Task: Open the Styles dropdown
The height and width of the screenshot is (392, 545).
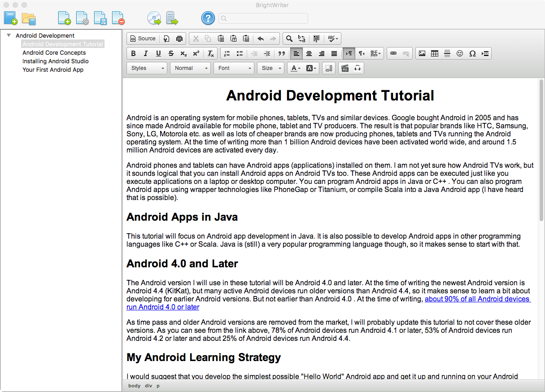Action: [147, 68]
